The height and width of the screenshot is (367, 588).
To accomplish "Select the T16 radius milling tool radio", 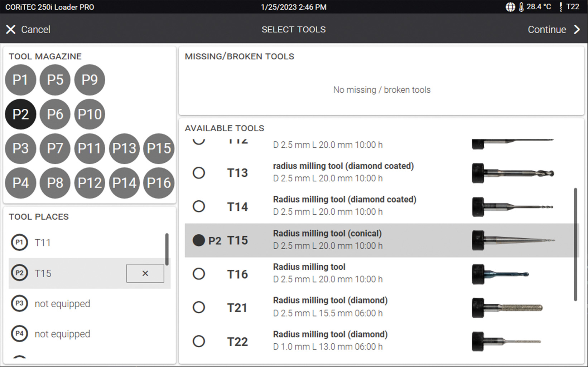I will pyautogui.click(x=199, y=274).
